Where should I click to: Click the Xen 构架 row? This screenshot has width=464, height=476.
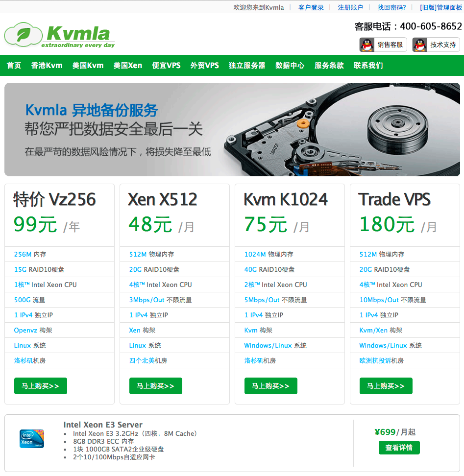[174, 330]
